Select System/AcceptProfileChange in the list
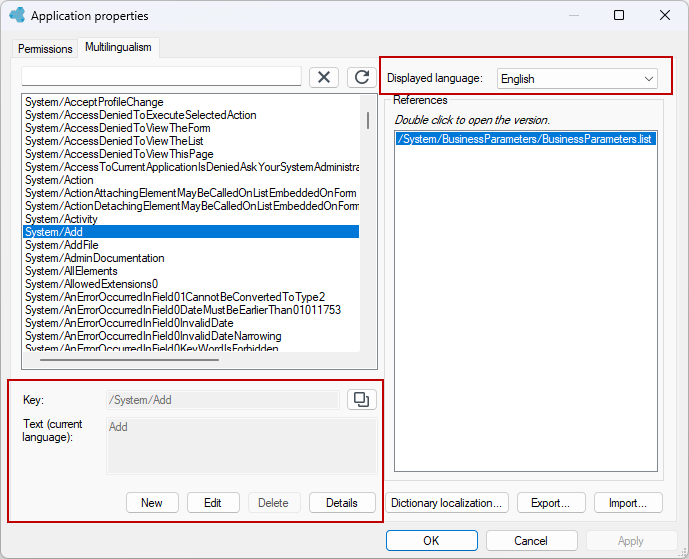The image size is (689, 559). pyautogui.click(x=191, y=102)
